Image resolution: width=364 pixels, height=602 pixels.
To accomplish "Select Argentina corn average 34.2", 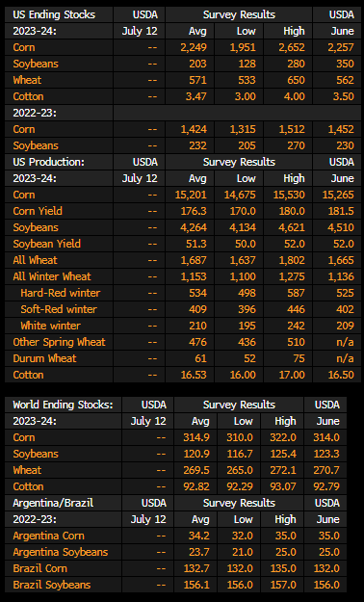I will [200, 536].
